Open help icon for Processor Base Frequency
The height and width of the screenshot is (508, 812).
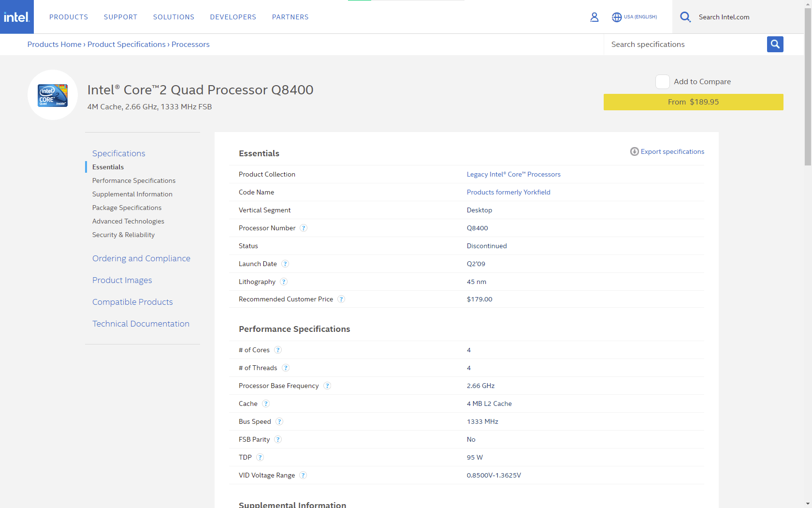[327, 386]
